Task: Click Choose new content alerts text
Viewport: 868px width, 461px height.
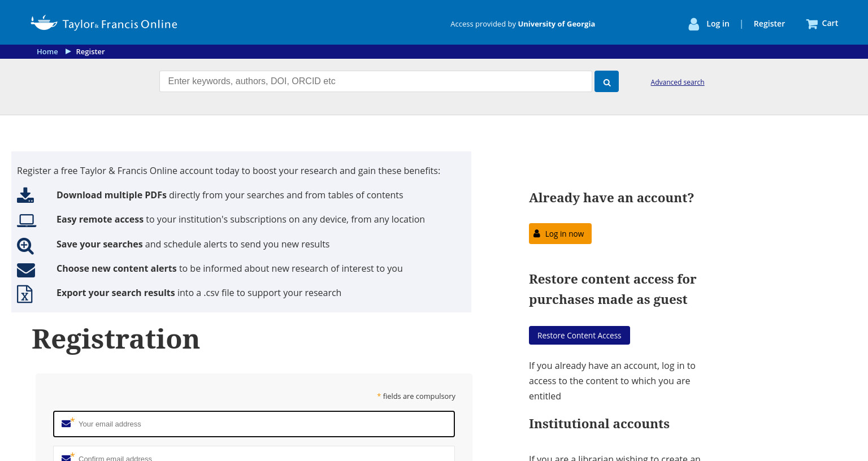Action: [116, 268]
